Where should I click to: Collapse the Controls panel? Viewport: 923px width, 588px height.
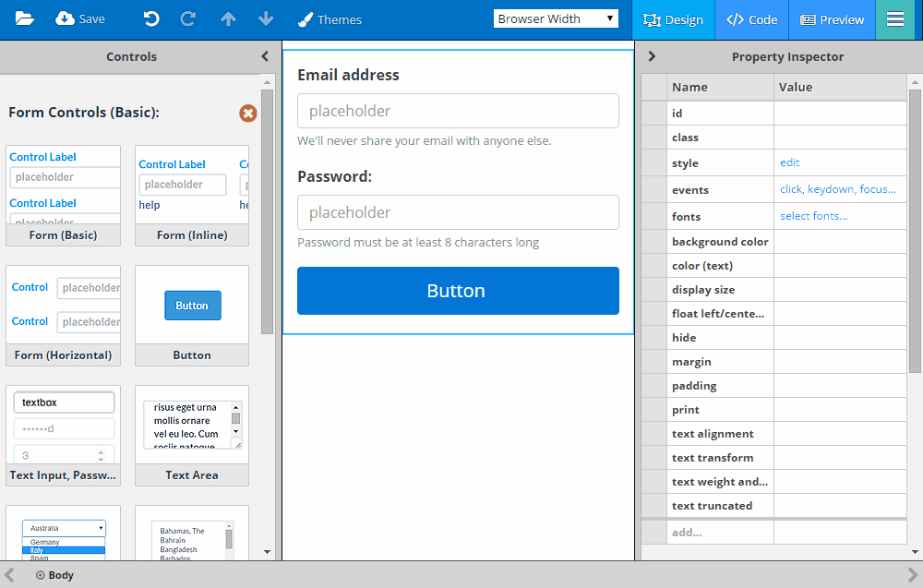click(x=266, y=56)
